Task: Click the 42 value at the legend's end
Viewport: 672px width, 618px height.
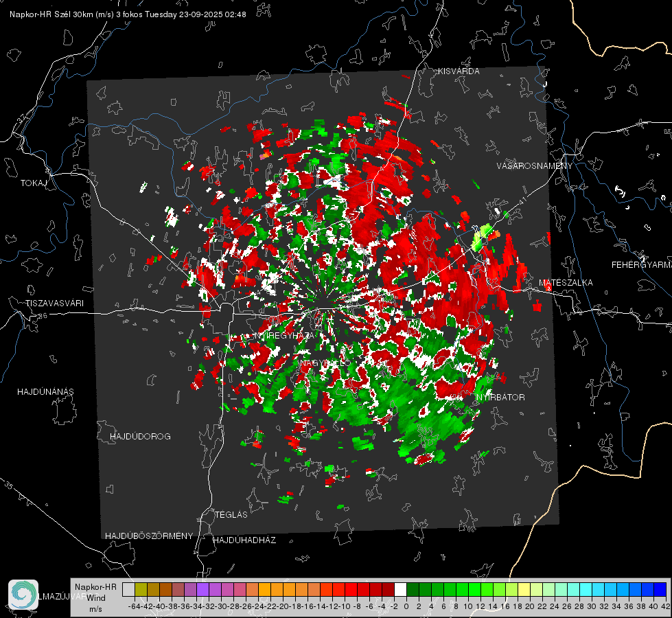Action: coord(666,606)
